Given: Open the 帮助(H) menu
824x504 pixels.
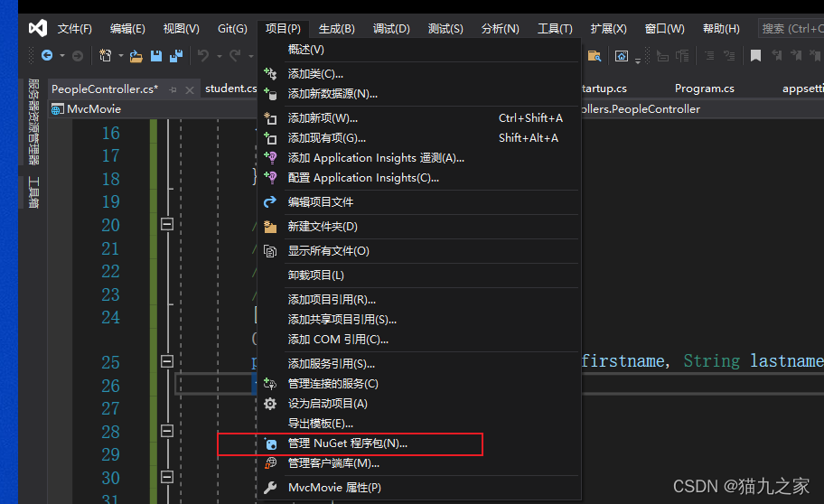Looking at the screenshot, I should [721, 28].
